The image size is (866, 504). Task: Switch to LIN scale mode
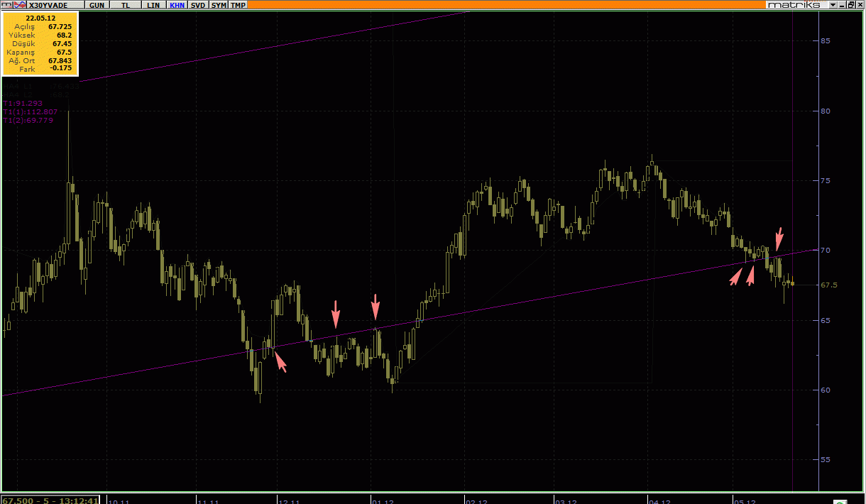pyautogui.click(x=153, y=5)
